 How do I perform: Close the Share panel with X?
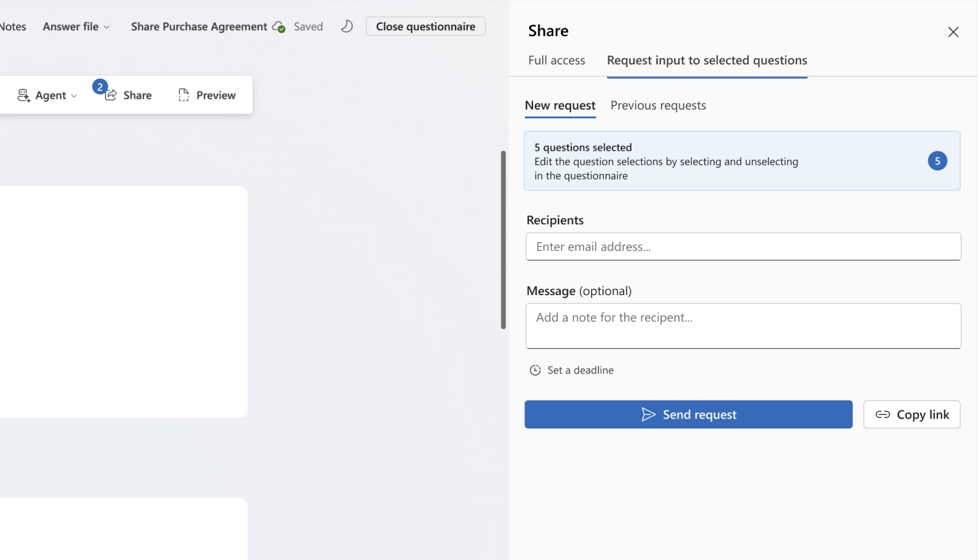pyautogui.click(x=953, y=32)
